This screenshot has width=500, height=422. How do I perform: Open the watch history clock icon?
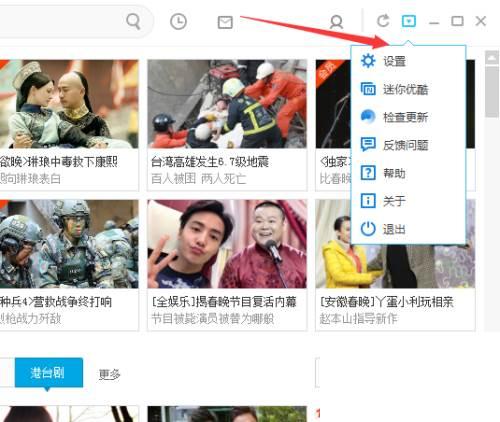pos(178,22)
